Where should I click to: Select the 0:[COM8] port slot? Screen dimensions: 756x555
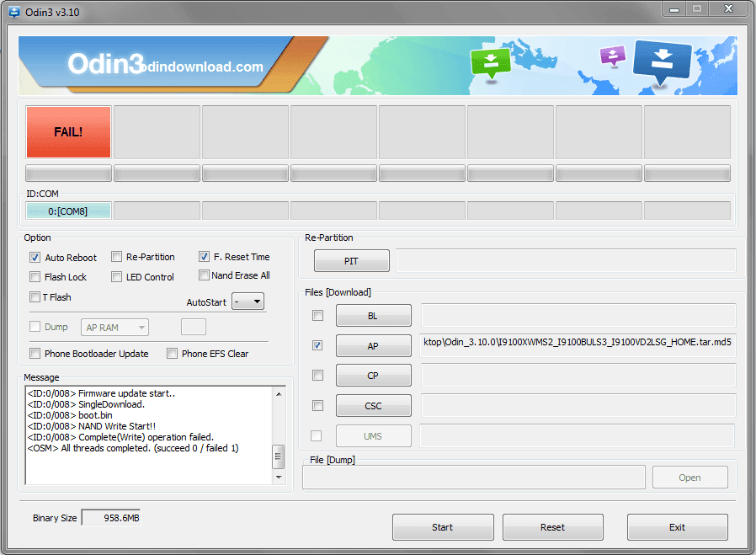68,211
